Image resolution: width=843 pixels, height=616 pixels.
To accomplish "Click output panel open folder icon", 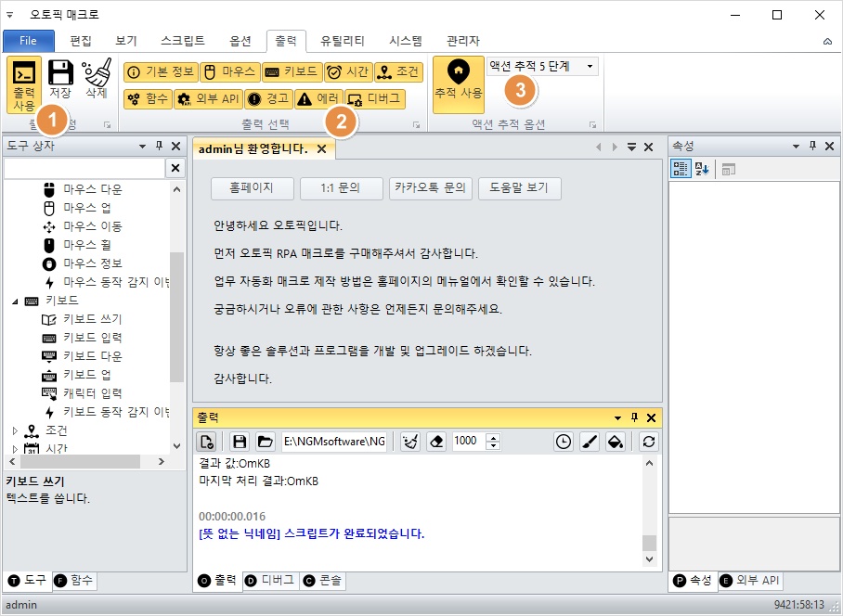I will tap(265, 442).
